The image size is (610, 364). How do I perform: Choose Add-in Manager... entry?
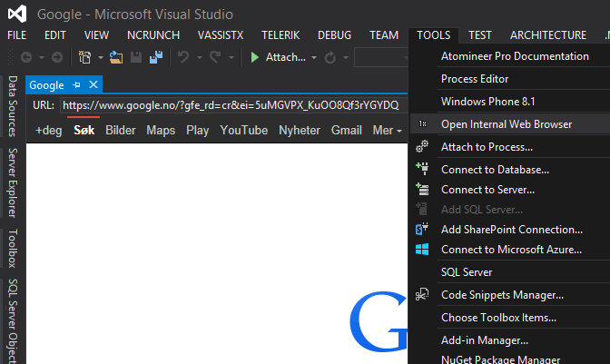(x=485, y=339)
